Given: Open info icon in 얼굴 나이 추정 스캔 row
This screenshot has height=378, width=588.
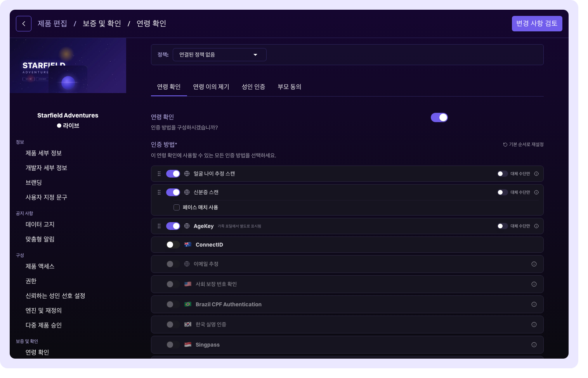Looking at the screenshot, I should pyautogui.click(x=536, y=174).
